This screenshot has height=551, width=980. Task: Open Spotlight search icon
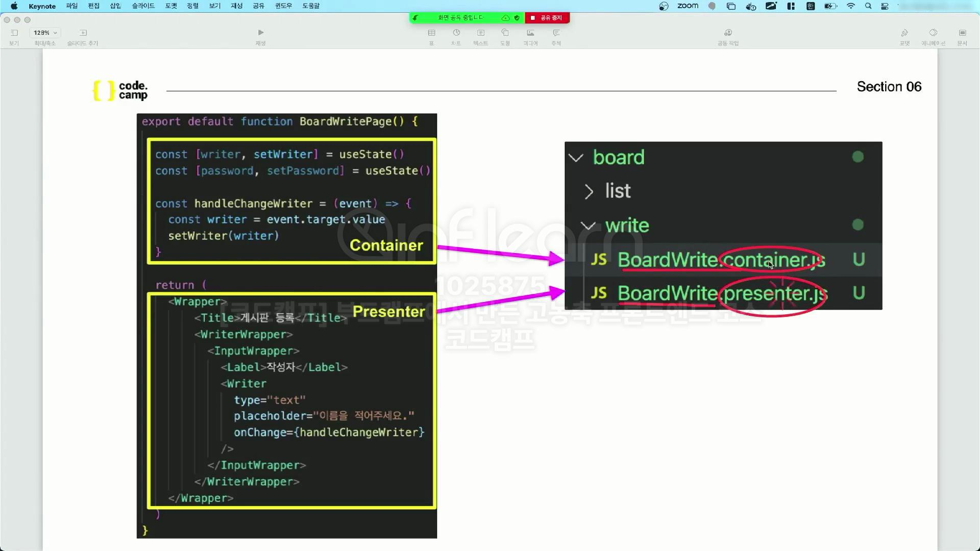(868, 6)
